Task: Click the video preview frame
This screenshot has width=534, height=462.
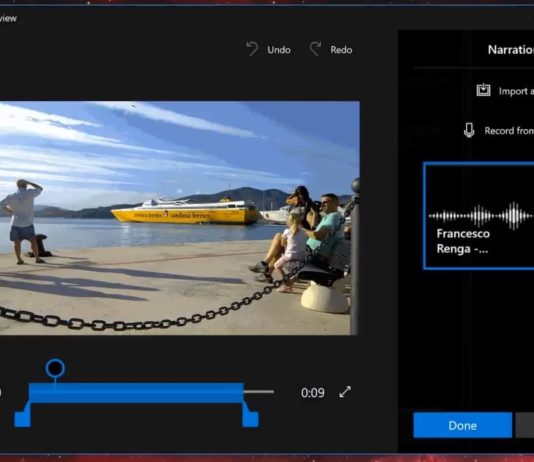Action: (179, 218)
